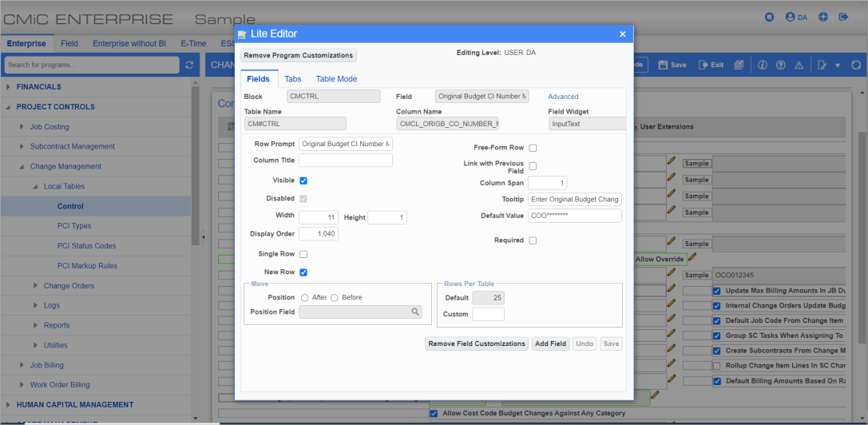Screen dimensions: 868x425
Task: Toggle Rollup Change Item Lines checkbox in background form
Action: 717,366
